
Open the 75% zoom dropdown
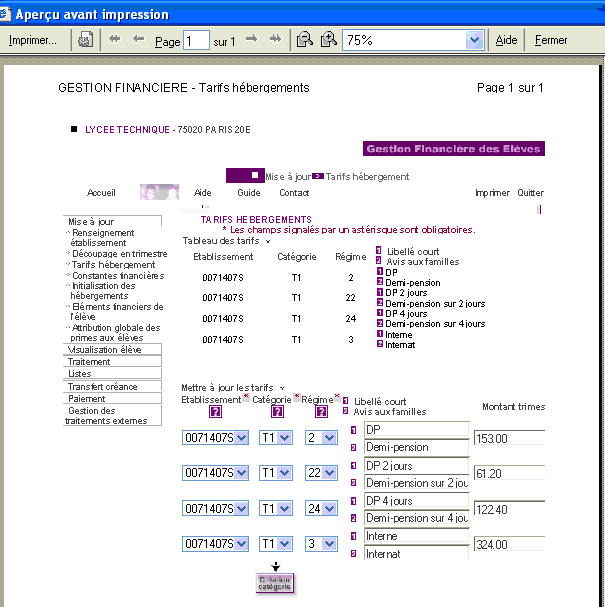475,40
